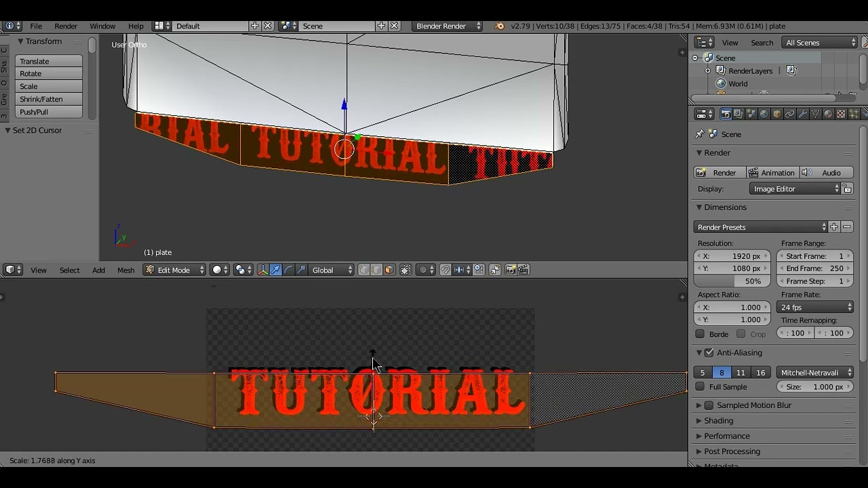This screenshot has height=488, width=868.
Task: Open the Help menu
Action: coord(136,26)
